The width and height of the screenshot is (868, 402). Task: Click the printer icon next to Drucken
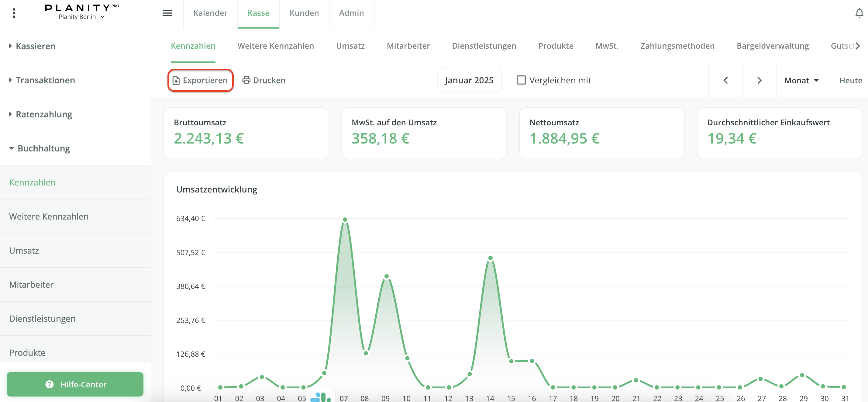(x=246, y=80)
